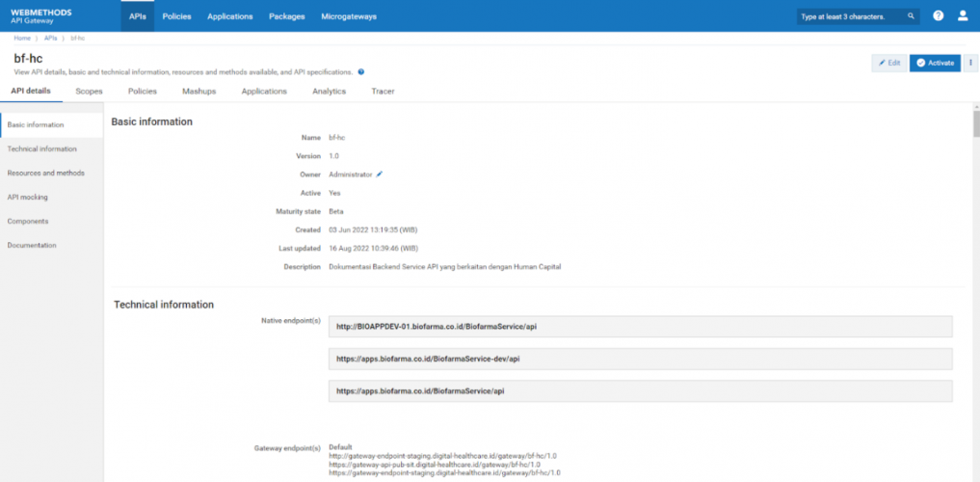Open the user profile icon
Image resolution: width=980 pixels, height=482 pixels.
(963, 16)
